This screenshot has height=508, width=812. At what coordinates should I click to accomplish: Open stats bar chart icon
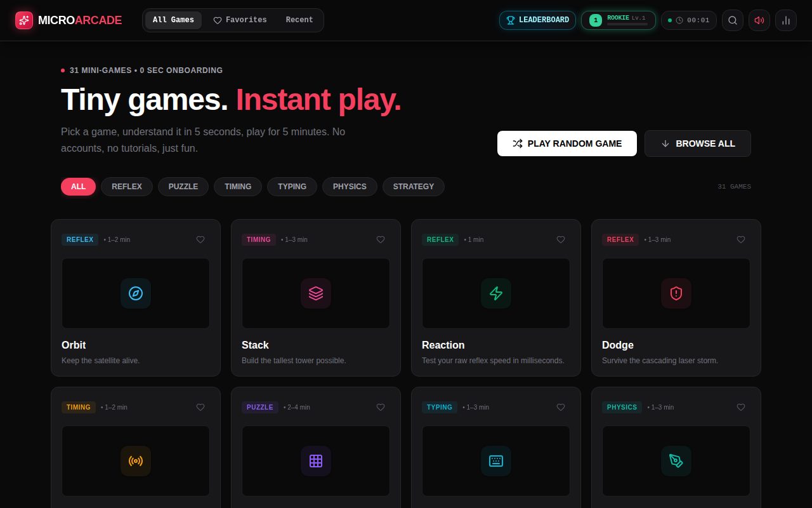(x=786, y=20)
